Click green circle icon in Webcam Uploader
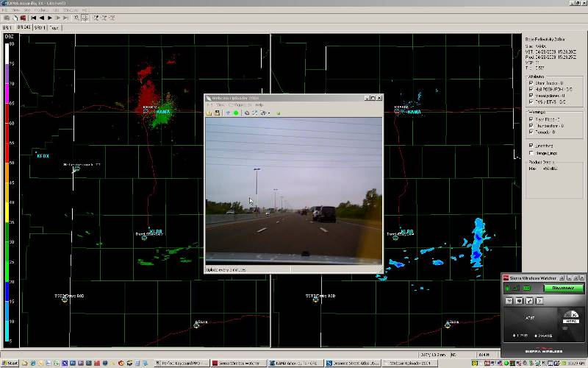 click(x=236, y=113)
